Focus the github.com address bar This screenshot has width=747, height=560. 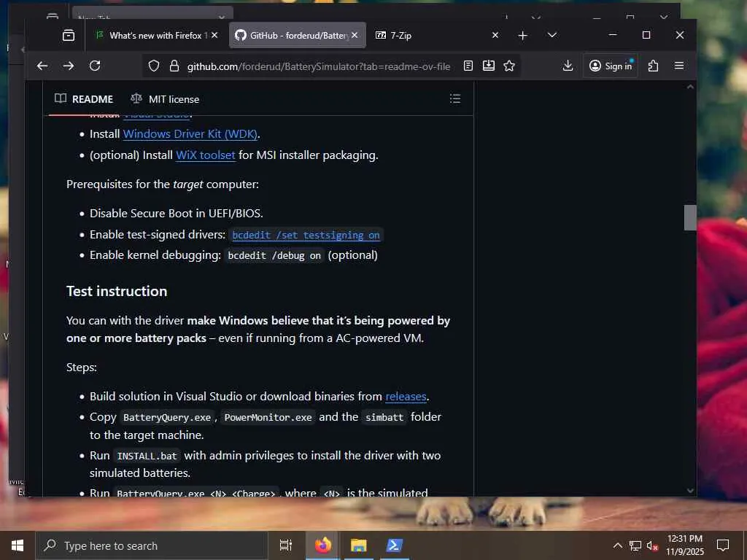click(x=318, y=66)
